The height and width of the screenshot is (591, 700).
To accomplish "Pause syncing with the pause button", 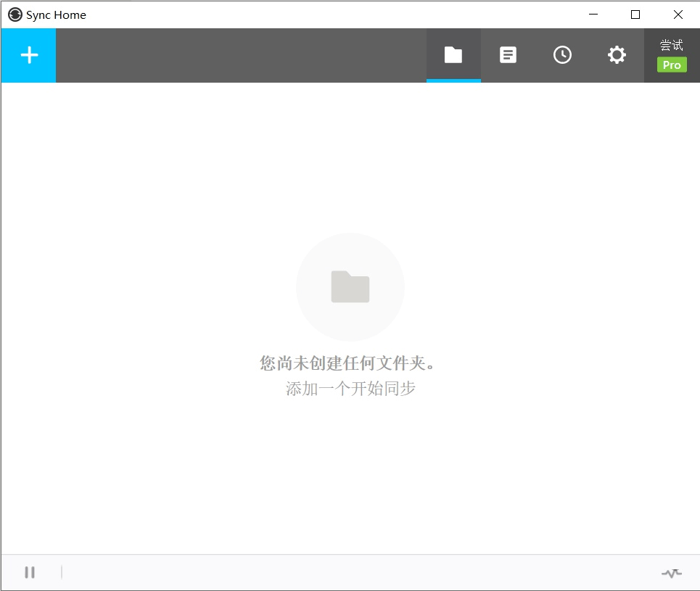I will coord(30,572).
